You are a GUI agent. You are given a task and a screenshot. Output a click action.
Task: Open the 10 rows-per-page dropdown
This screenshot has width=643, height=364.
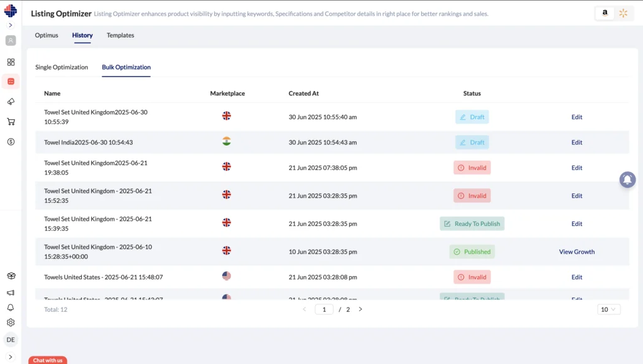pos(608,309)
